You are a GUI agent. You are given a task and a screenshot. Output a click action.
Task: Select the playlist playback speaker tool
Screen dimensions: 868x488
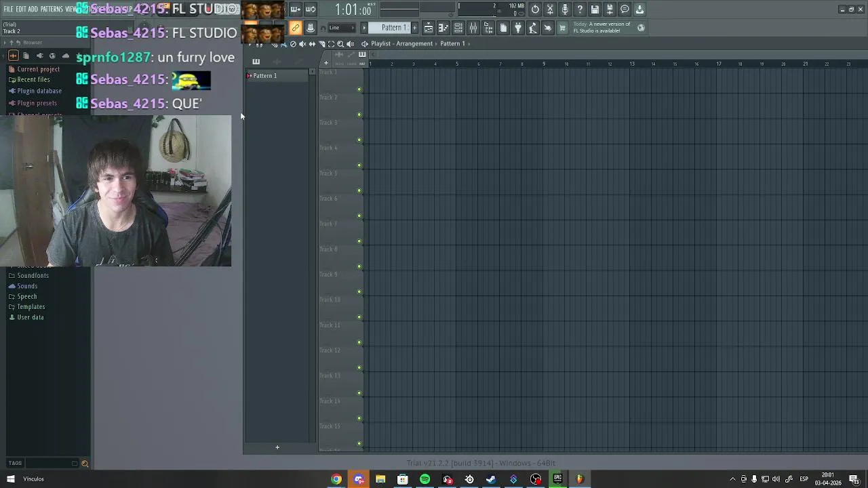pos(350,43)
